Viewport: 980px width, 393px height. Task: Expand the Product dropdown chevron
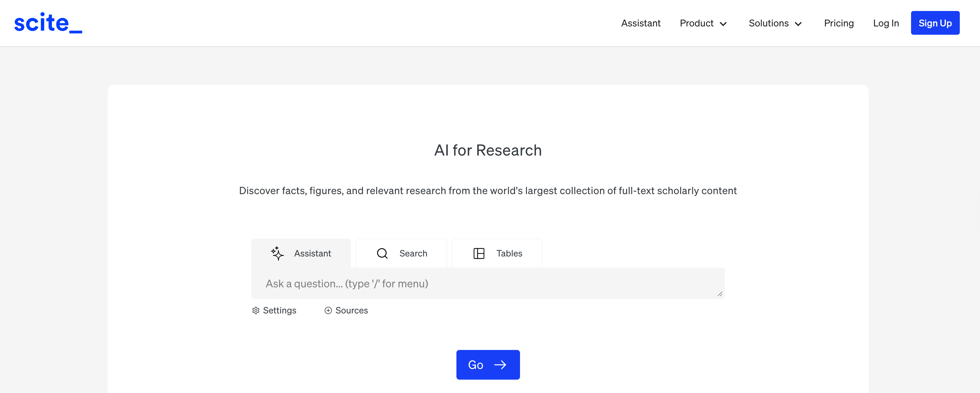point(723,24)
